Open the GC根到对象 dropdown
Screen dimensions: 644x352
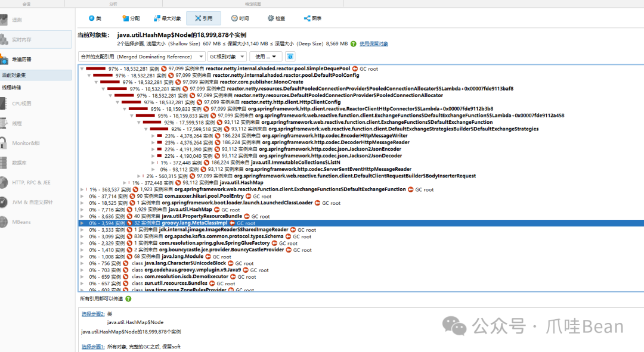tap(228, 56)
